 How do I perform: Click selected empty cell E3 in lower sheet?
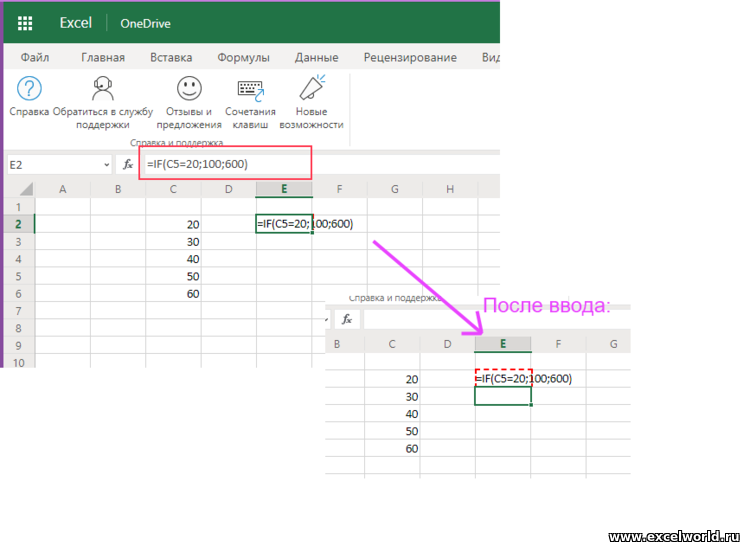point(503,396)
